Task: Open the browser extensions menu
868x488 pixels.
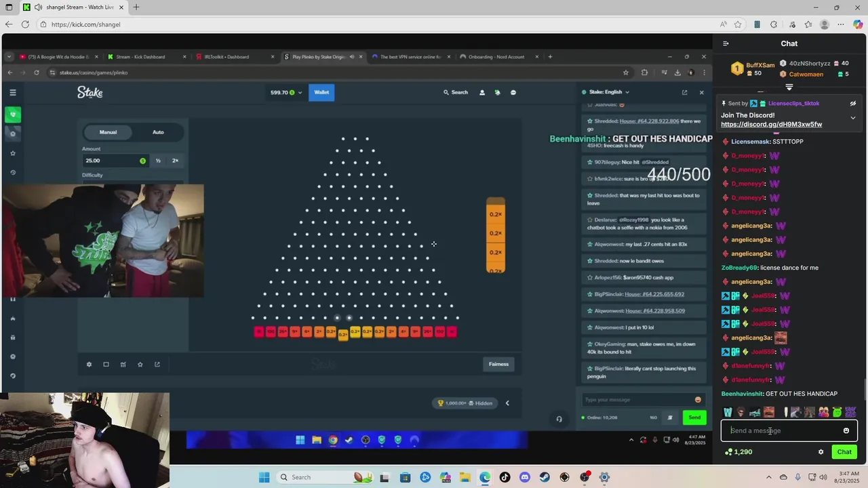Action: tap(774, 24)
